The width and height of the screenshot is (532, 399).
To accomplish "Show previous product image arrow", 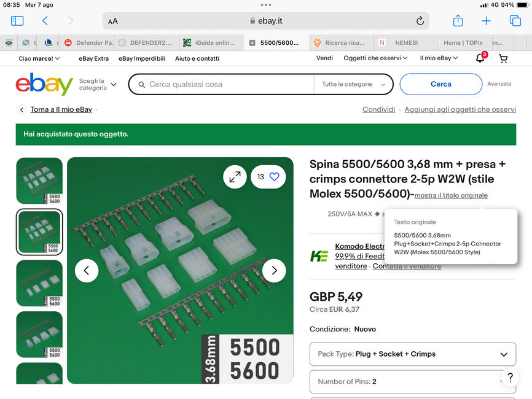I will pyautogui.click(x=87, y=271).
